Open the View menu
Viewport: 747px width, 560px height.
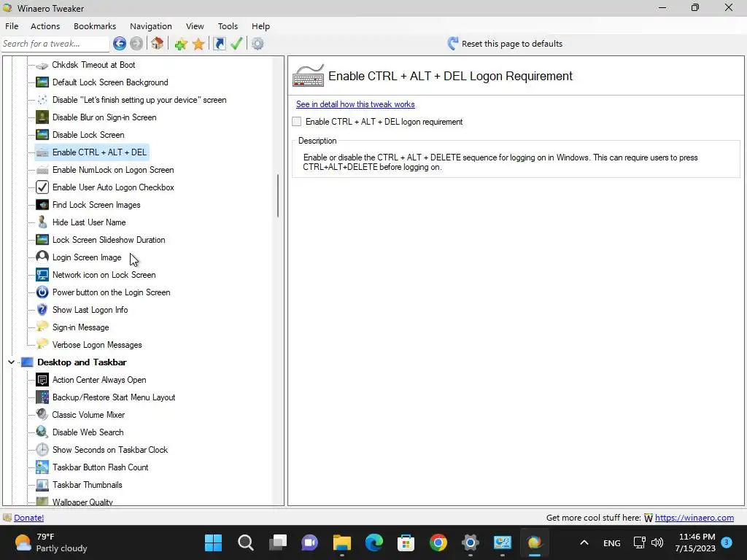pyautogui.click(x=195, y=26)
